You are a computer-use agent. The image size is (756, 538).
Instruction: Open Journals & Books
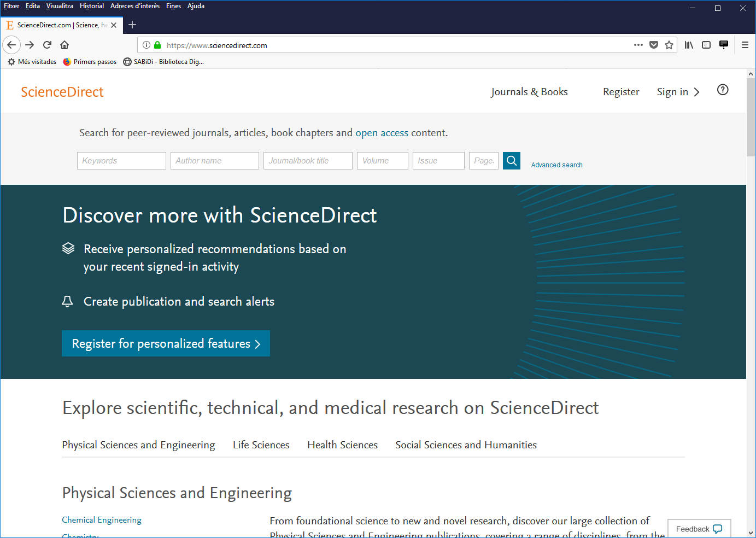click(529, 92)
